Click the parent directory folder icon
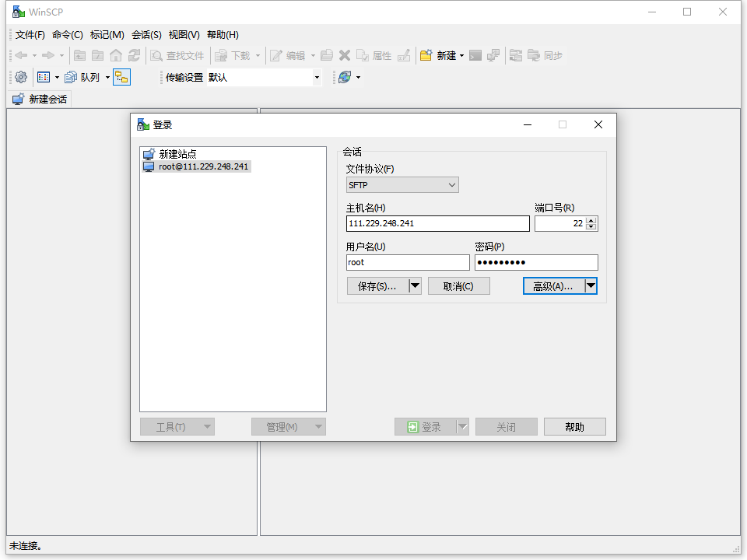 tap(80, 56)
